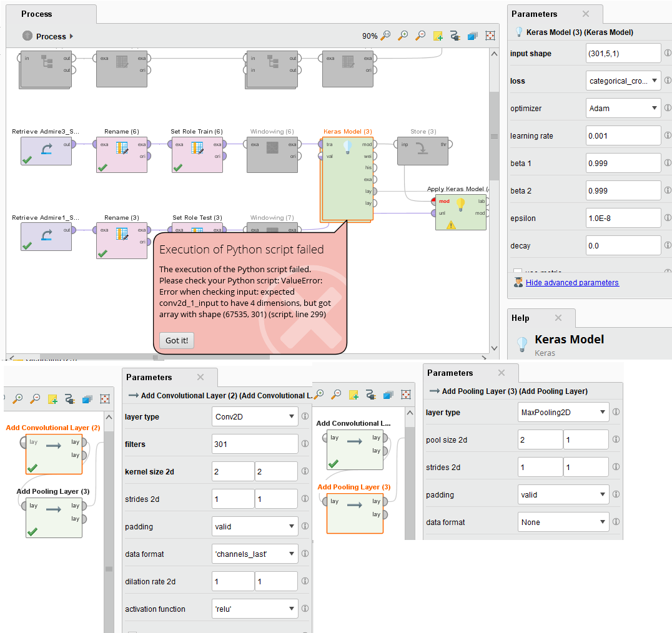Select the Keras Model (3) operator lightbulb
The width and height of the screenshot is (672, 633).
[x=348, y=147]
